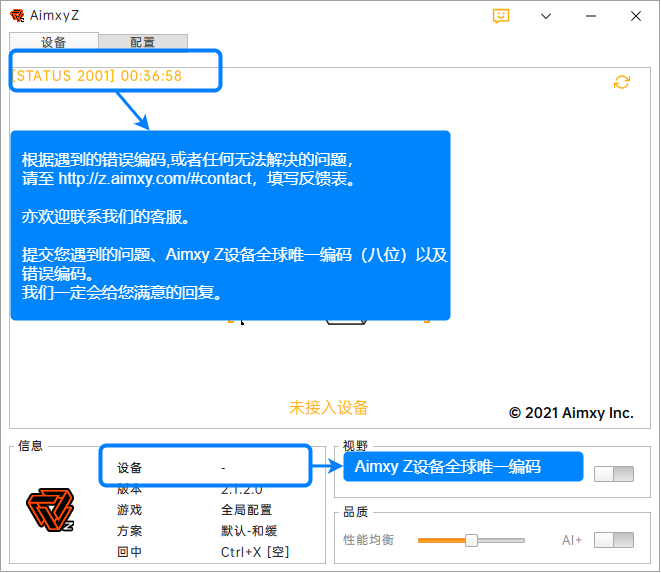Click the AimxyZ logo in 信息 panel
Viewport: 661px width, 573px height.
click(50, 510)
